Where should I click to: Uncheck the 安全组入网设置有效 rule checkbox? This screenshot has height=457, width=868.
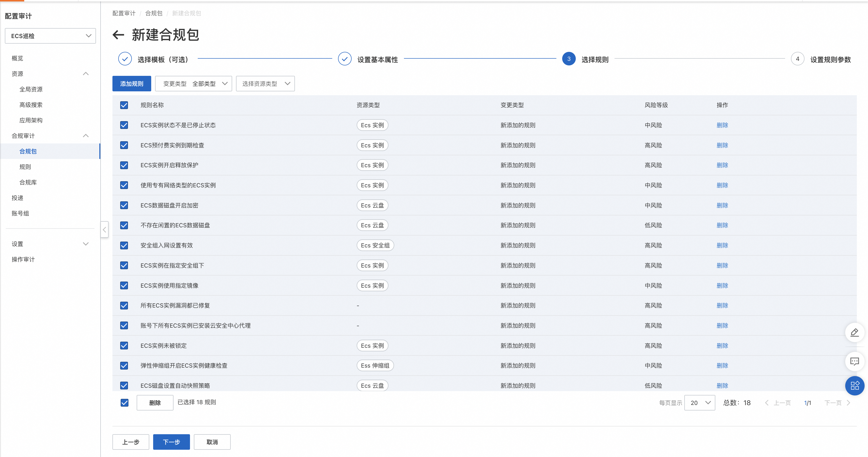tap(124, 245)
